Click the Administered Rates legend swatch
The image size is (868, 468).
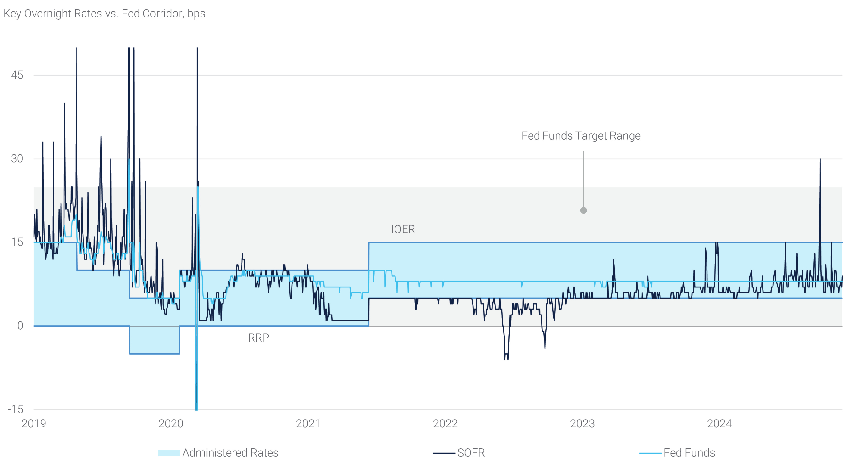tap(169, 453)
